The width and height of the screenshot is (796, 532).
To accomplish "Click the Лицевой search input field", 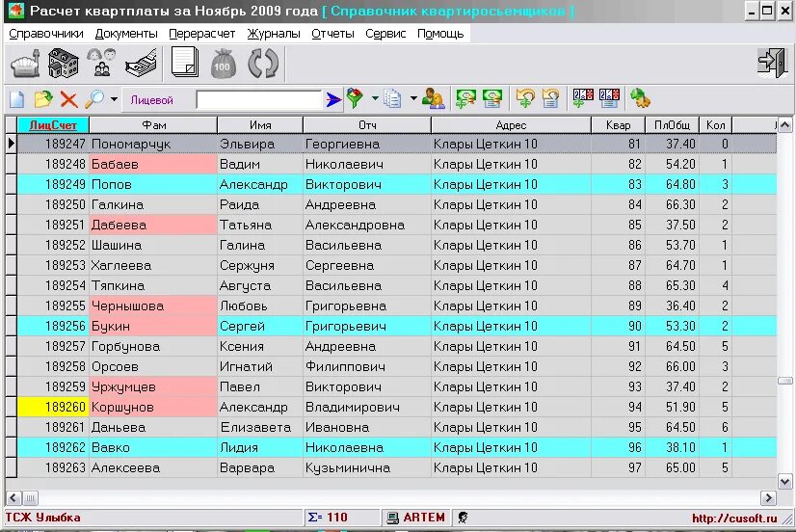I will [259, 99].
